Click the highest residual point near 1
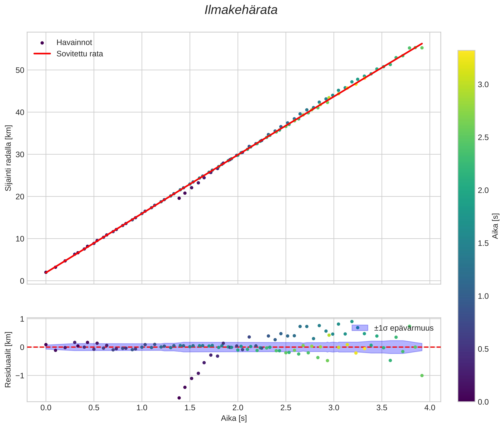Viewport: 504px width, 427px height. [352, 321]
